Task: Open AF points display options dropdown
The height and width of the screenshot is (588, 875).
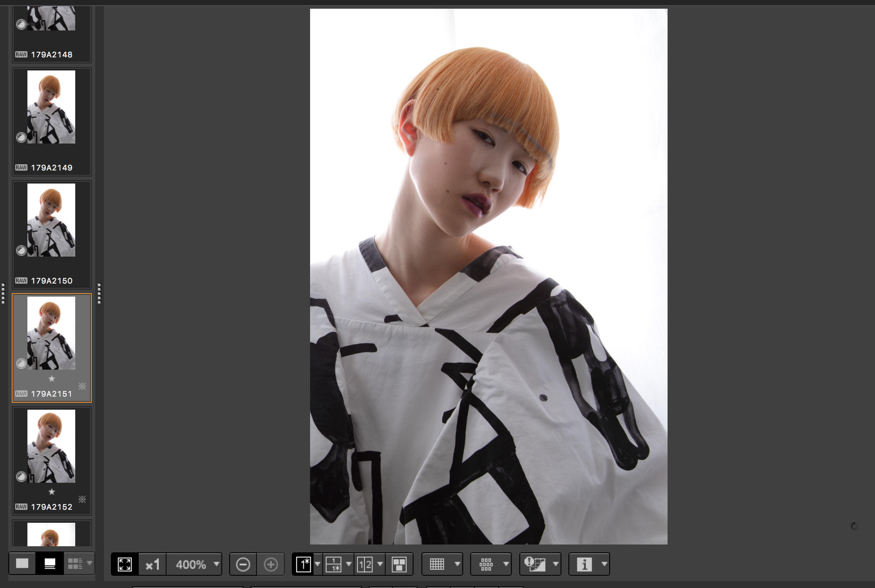Action: pos(506,565)
